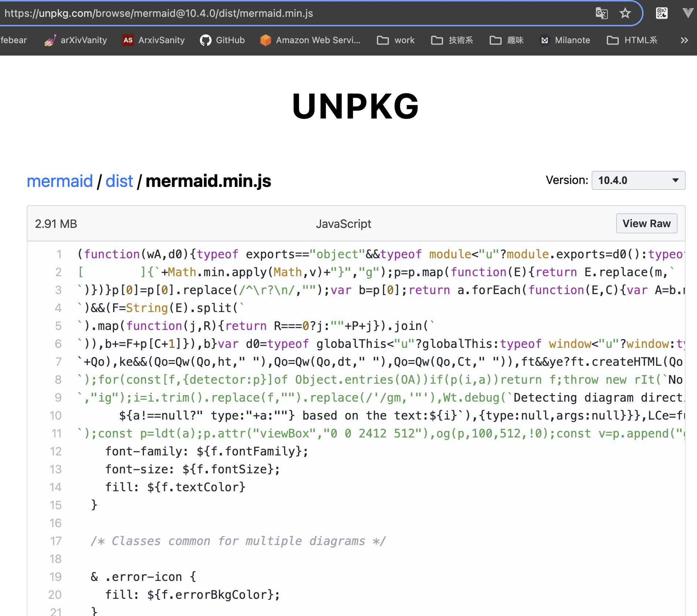Click the 'Classes common for multiple diagrams' comment
The width and height of the screenshot is (697, 616).
(x=238, y=541)
